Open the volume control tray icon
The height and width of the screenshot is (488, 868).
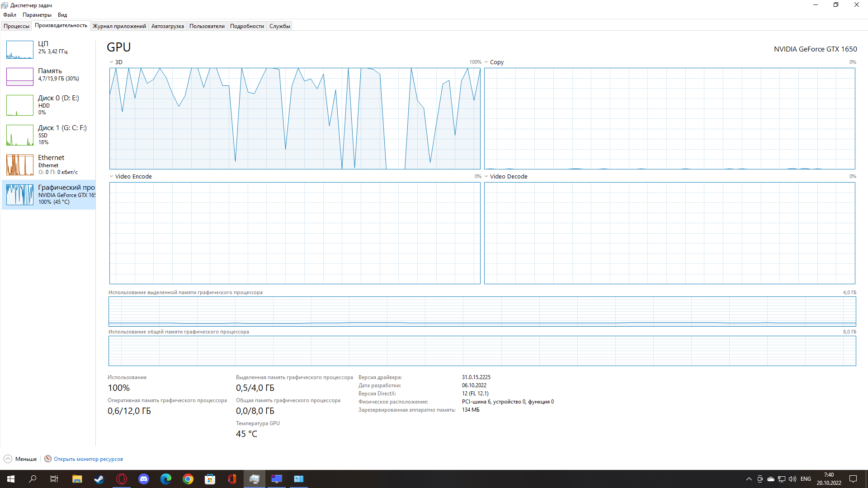(x=793, y=479)
